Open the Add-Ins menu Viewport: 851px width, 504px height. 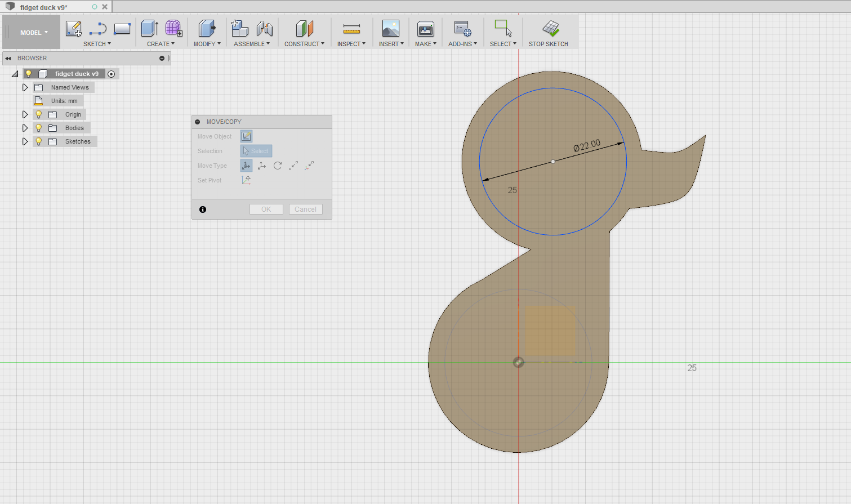[x=462, y=44]
